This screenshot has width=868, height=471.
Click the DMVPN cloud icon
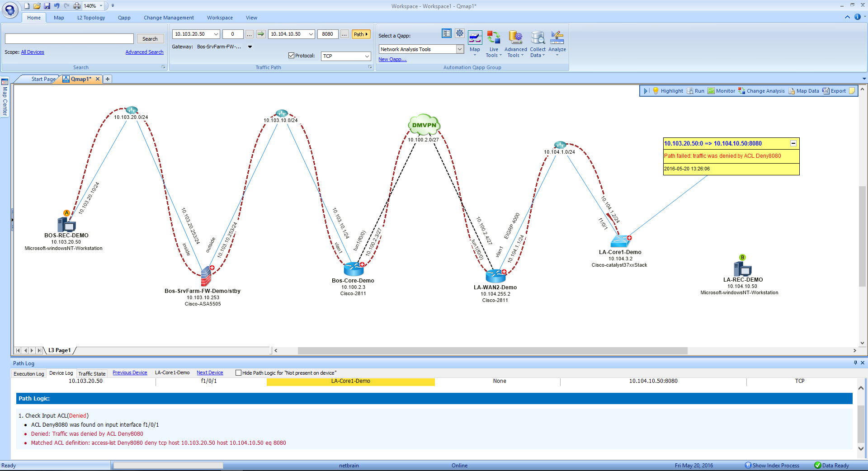424,125
